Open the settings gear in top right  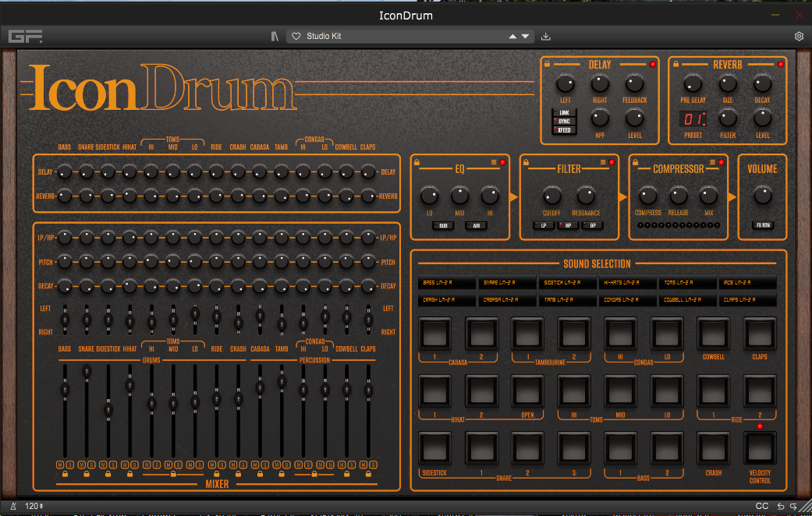(x=799, y=36)
